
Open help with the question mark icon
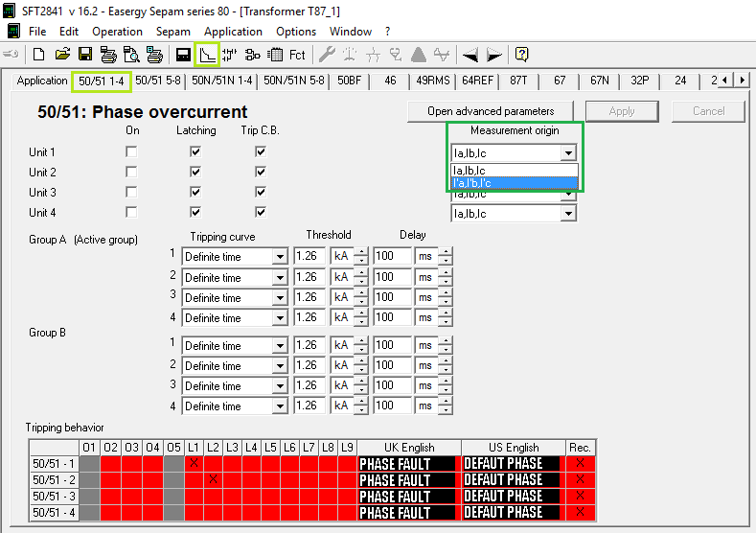click(x=521, y=55)
